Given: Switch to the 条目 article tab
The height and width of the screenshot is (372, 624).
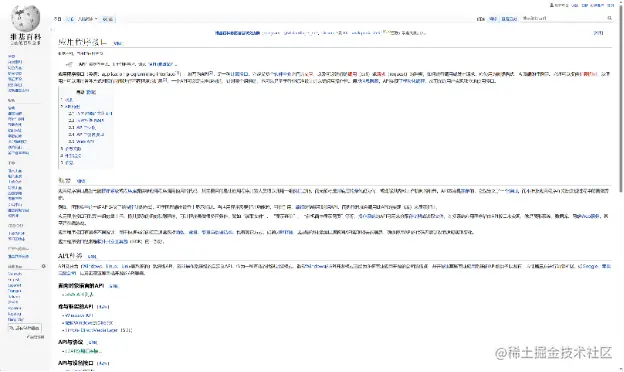Looking at the screenshot, I should pos(58,19).
